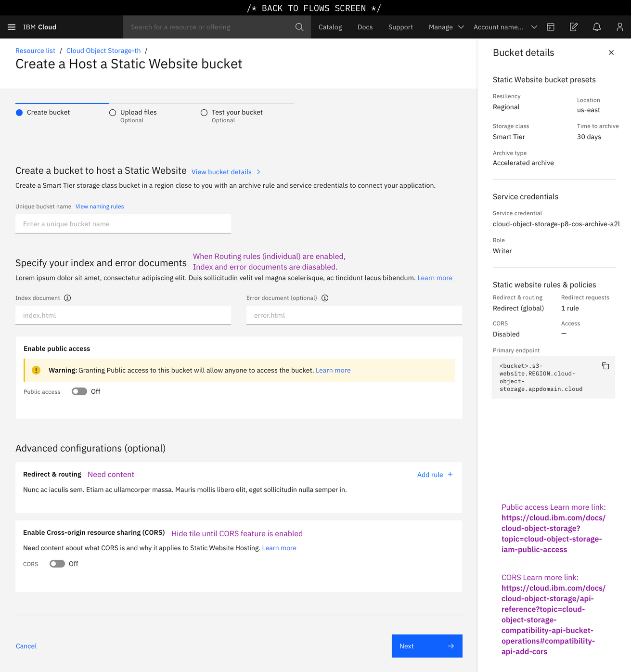
Task: Click the 'Writer' role value
Action: point(502,251)
